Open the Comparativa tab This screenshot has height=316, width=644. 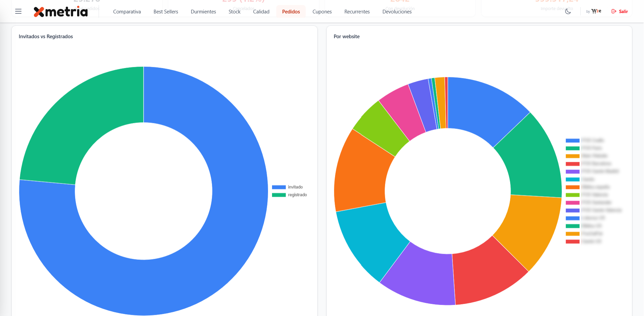[x=127, y=12]
